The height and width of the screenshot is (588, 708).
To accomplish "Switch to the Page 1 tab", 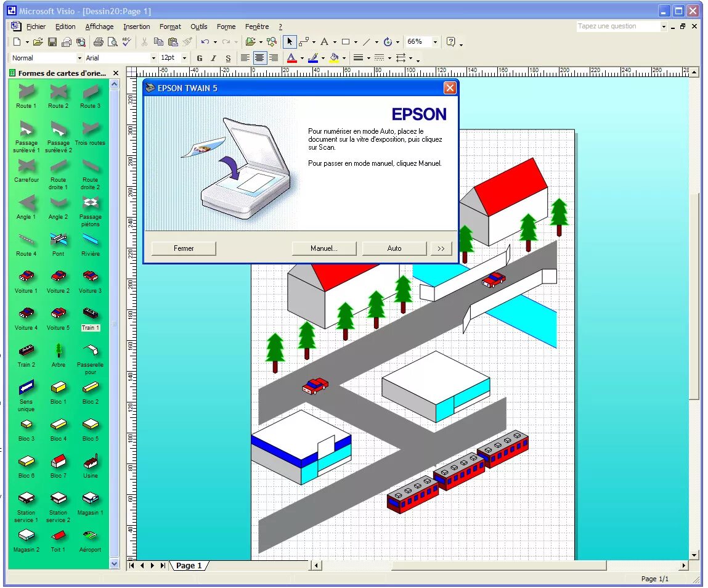I will pos(189,565).
